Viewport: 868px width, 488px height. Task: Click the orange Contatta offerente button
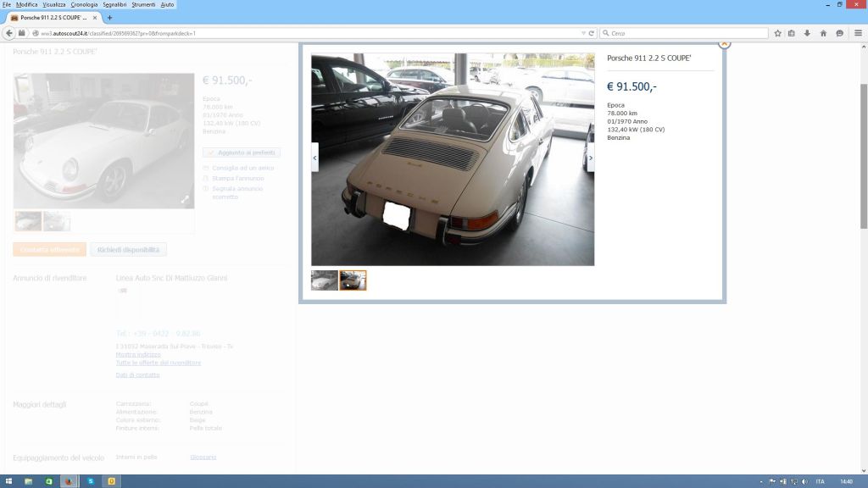(x=50, y=250)
